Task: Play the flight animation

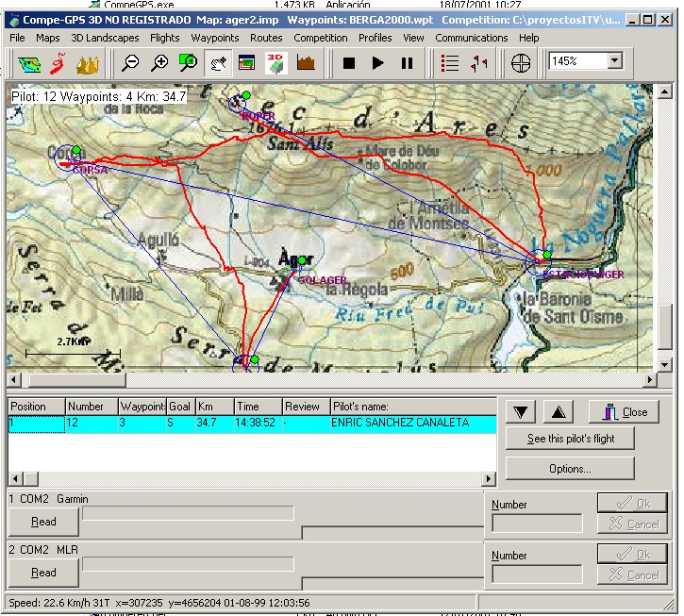Action: (377, 64)
